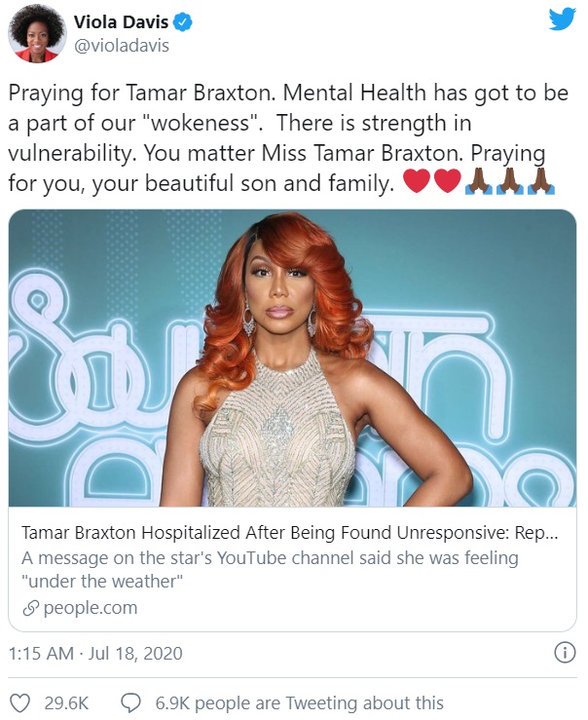Click the tweet text about Mental Health
The image size is (588, 720).
[288, 137]
